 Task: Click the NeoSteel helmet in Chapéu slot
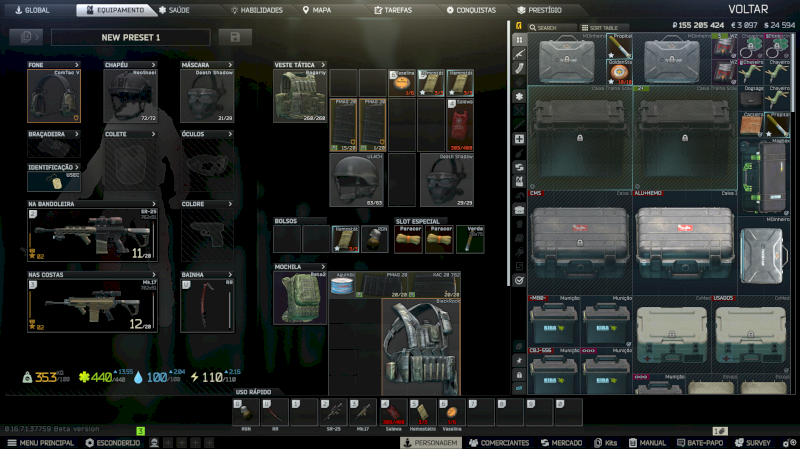(130, 96)
